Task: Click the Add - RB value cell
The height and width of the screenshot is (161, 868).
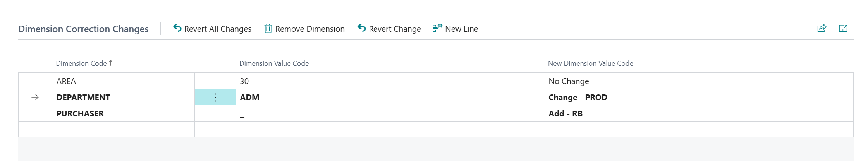Action: (565, 114)
